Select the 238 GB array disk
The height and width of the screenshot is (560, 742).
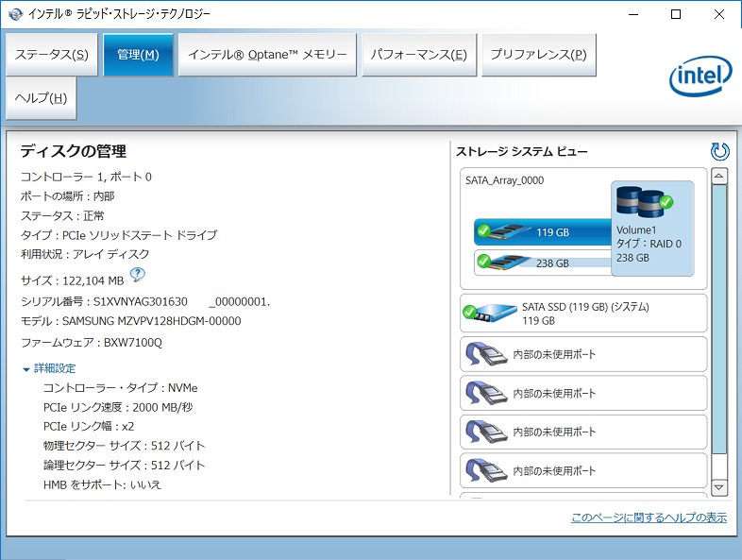point(542,263)
